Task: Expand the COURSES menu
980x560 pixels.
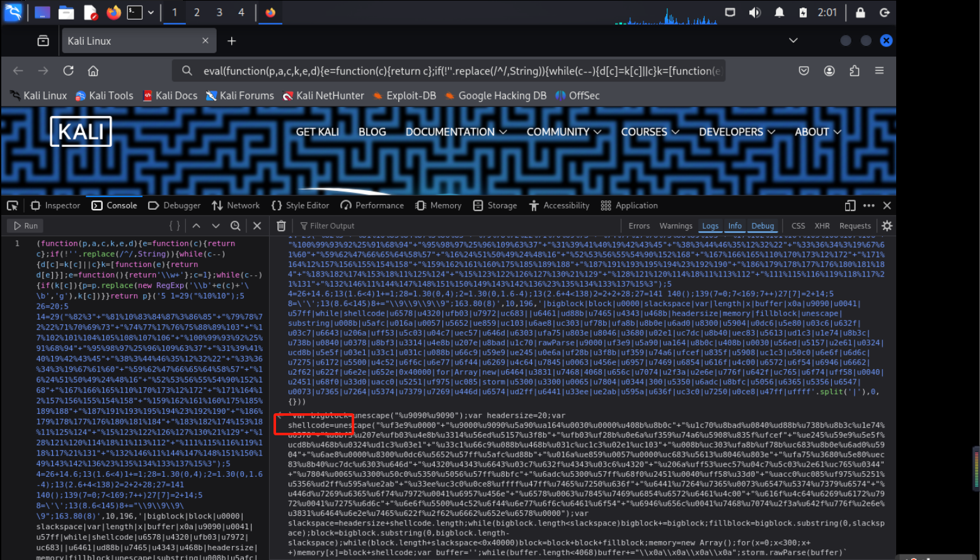Action: [650, 132]
